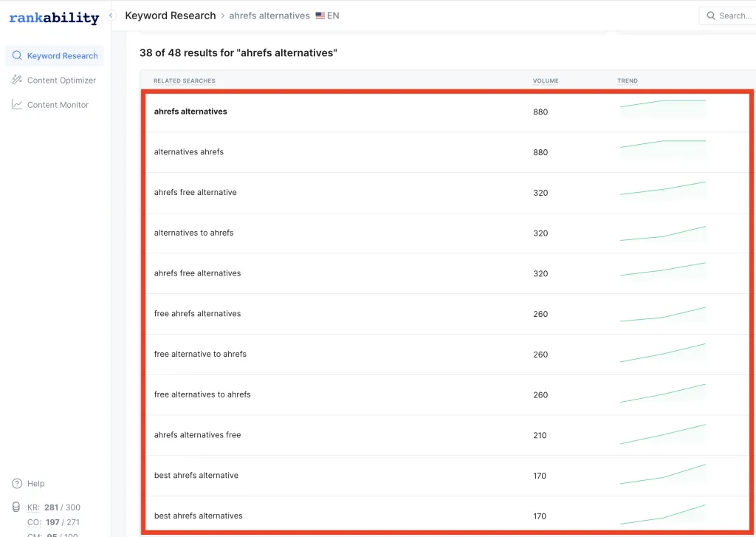756x537 pixels.
Task: Select keyword ahrefs free alternatives
Action: pyautogui.click(x=197, y=273)
